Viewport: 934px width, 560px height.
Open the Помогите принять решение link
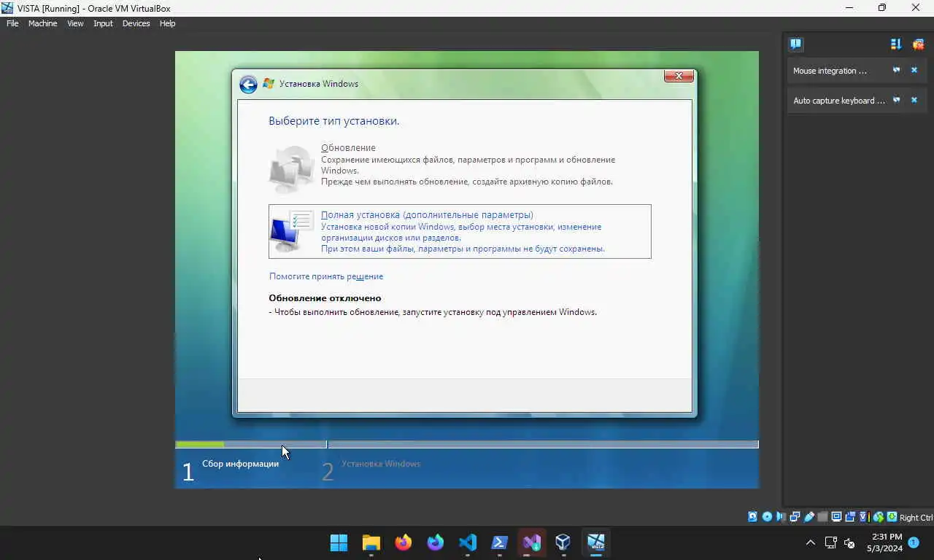326,276
